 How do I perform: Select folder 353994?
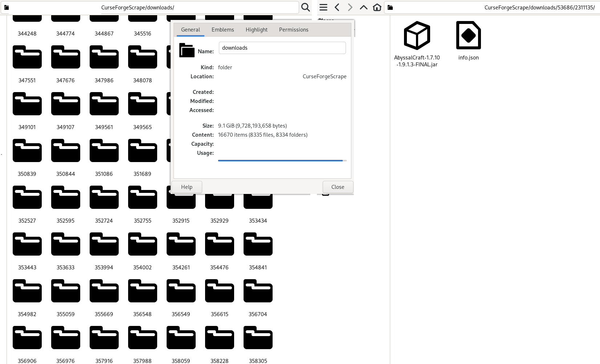104,244
